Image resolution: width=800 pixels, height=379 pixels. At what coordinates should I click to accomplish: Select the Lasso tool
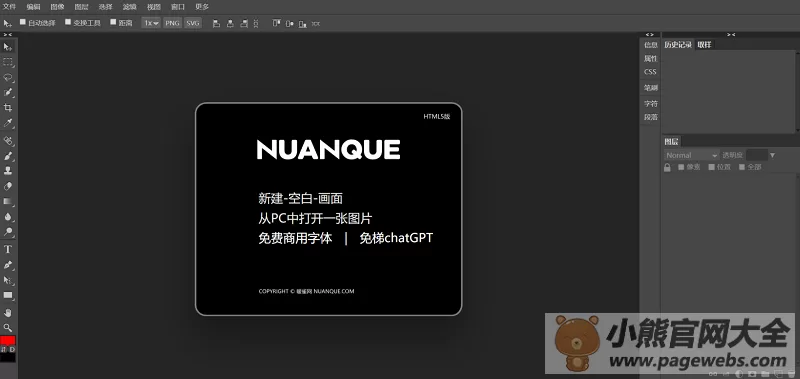[x=8, y=78]
